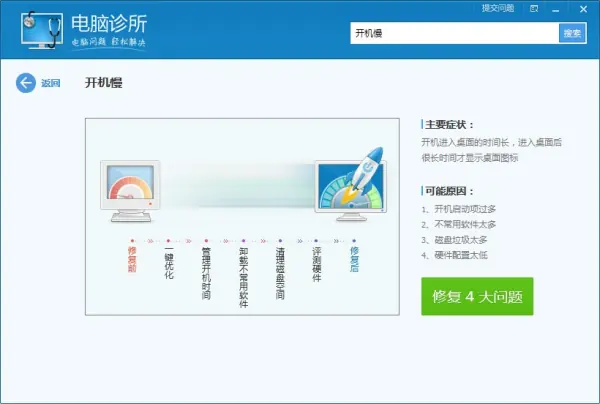The height and width of the screenshot is (404, 600).
Task: Click the 开机慢 page heading
Action: tap(104, 83)
